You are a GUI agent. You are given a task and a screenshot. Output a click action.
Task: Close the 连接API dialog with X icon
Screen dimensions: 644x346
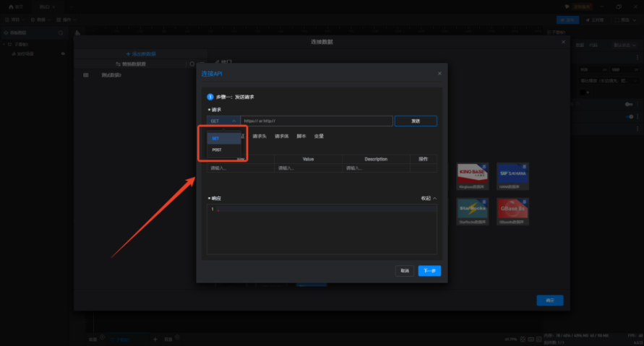(x=439, y=73)
